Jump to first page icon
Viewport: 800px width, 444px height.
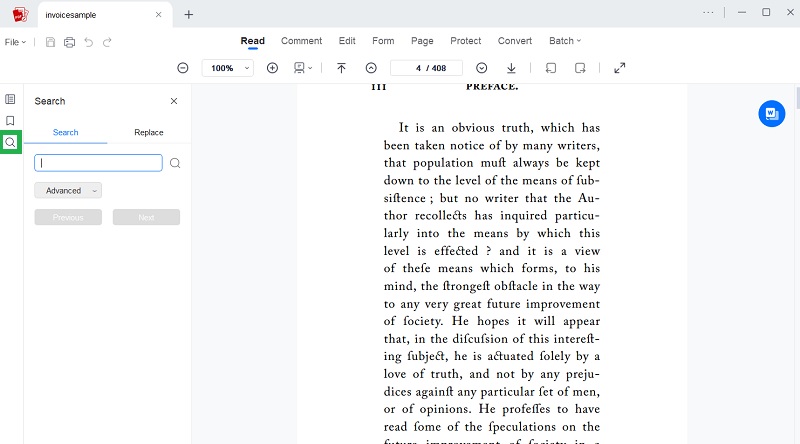click(341, 68)
